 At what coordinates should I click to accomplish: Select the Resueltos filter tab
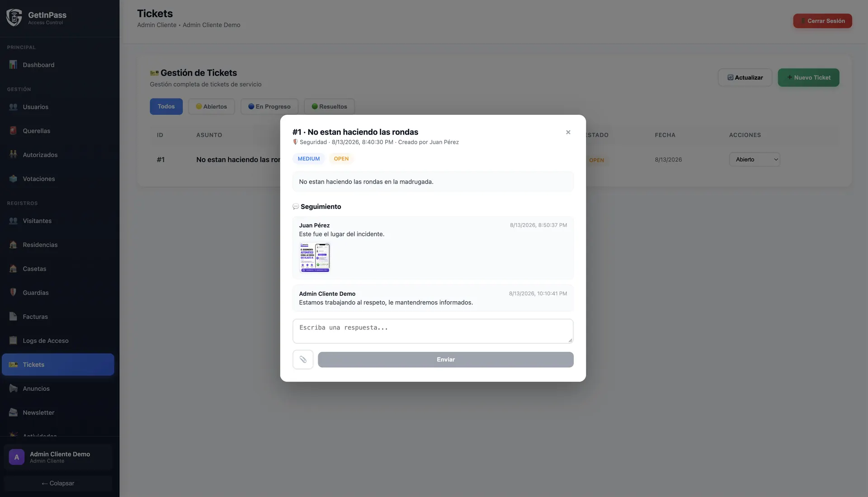[x=330, y=107]
